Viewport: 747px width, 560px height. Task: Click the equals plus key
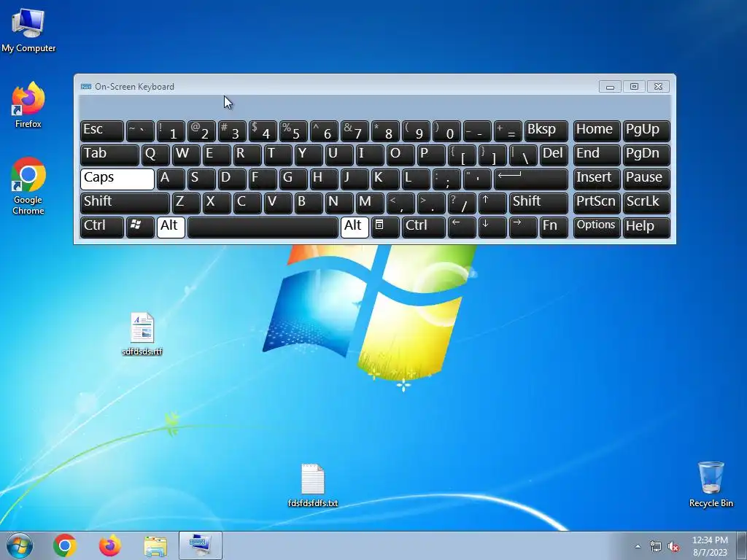[x=508, y=131]
